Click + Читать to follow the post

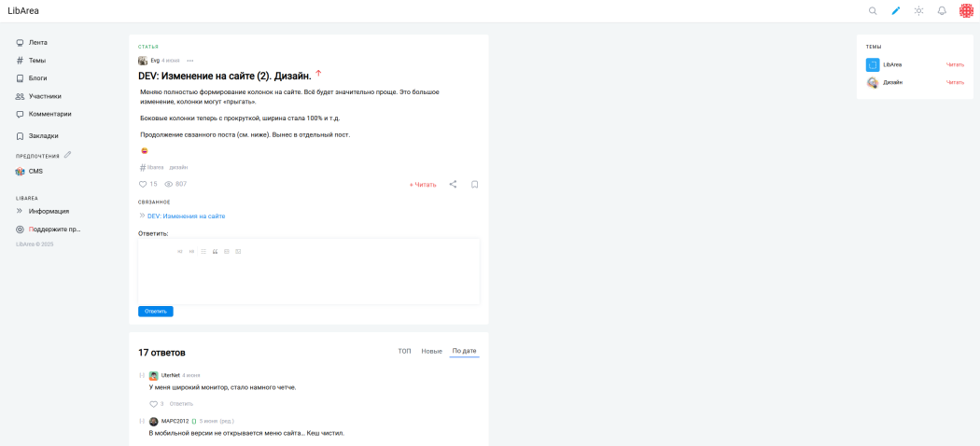(x=423, y=185)
